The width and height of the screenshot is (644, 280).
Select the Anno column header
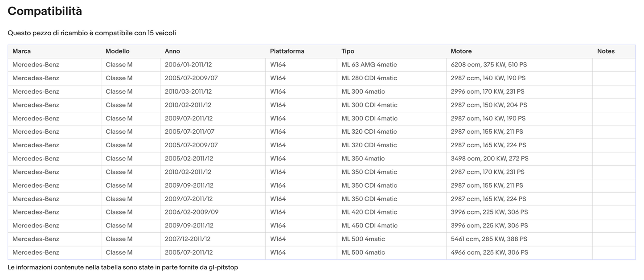(172, 51)
